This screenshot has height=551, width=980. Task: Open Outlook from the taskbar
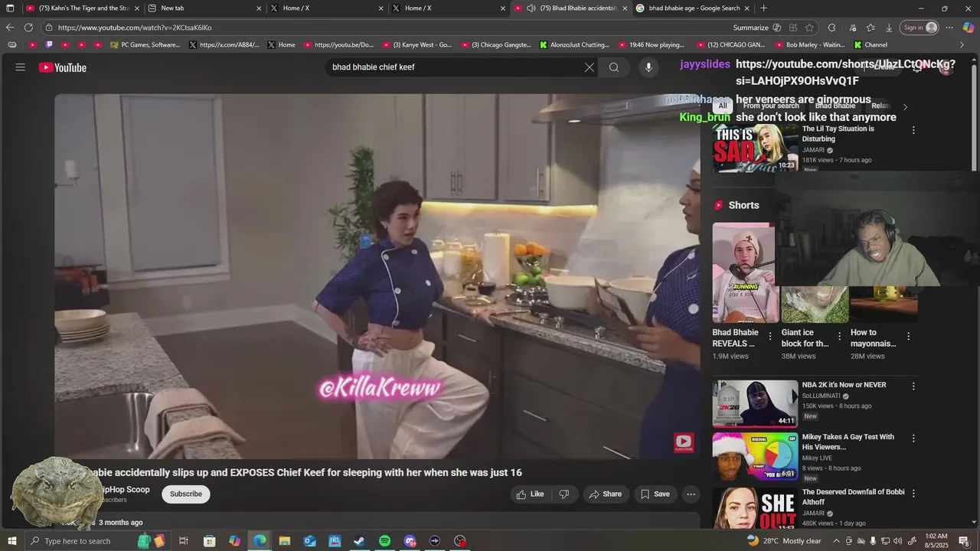coord(309,541)
